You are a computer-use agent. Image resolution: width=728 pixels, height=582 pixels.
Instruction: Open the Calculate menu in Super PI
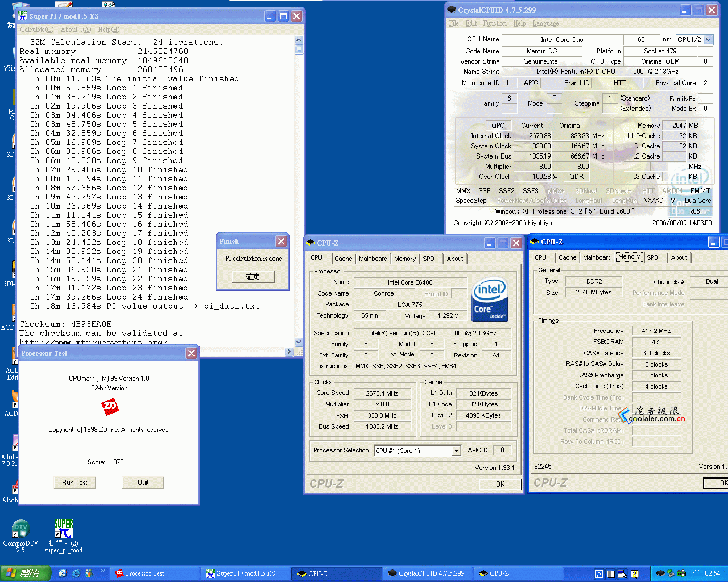(36, 30)
